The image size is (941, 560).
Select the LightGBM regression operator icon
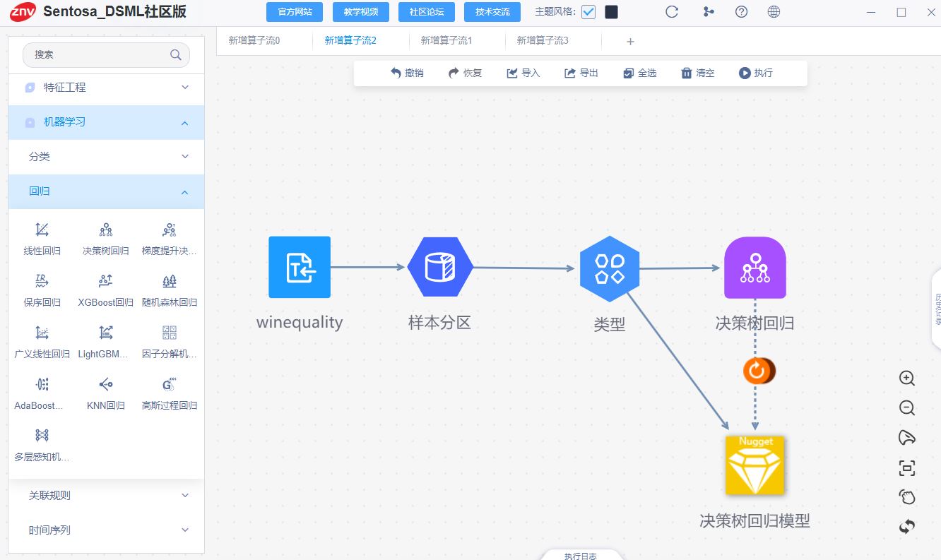tap(106, 333)
